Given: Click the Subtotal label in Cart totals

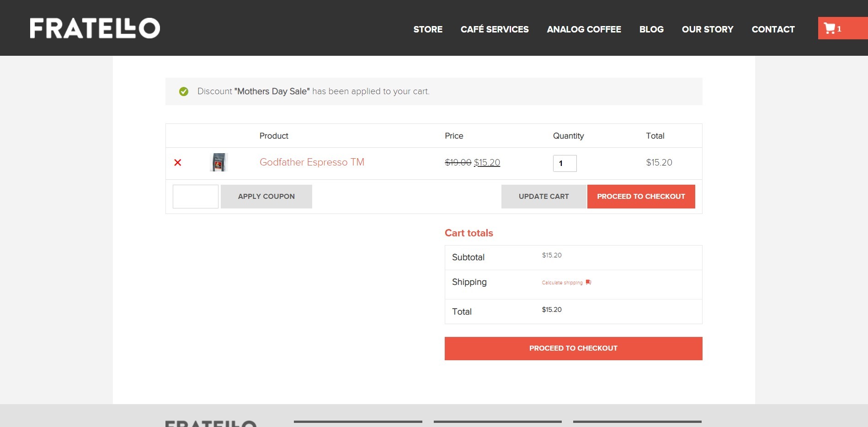Looking at the screenshot, I should 468,257.
